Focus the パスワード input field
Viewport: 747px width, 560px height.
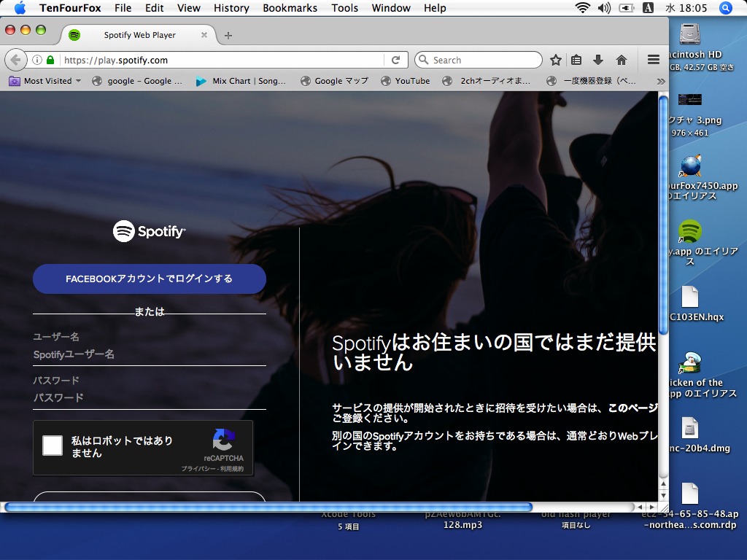pyautogui.click(x=149, y=397)
